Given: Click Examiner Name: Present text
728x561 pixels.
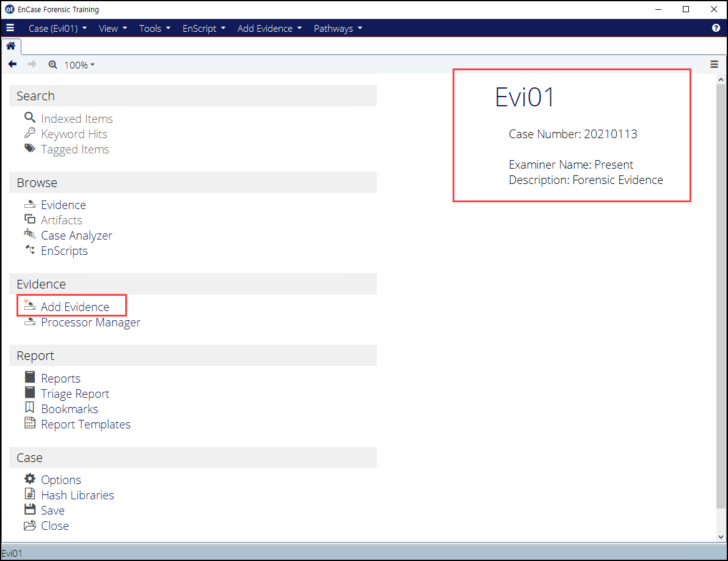Looking at the screenshot, I should [x=570, y=165].
